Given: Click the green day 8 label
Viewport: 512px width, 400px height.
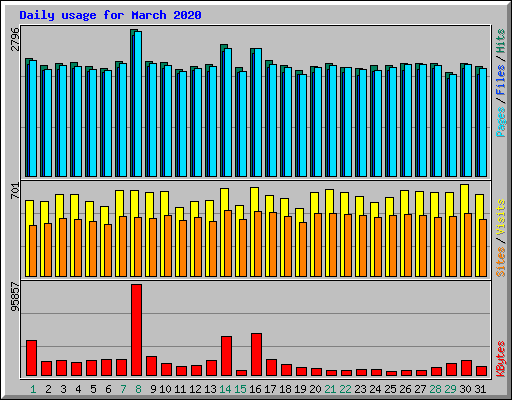Looking at the screenshot, I should click(138, 389).
